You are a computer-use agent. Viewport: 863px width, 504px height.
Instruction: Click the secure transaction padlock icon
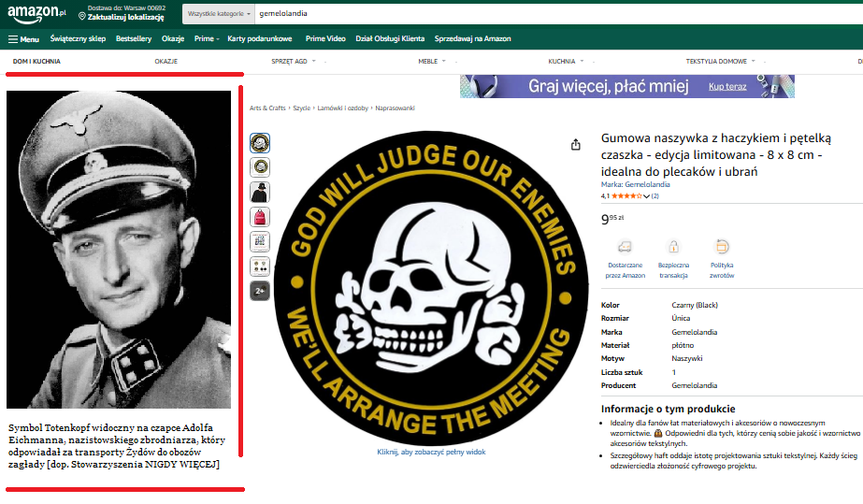[x=673, y=247]
